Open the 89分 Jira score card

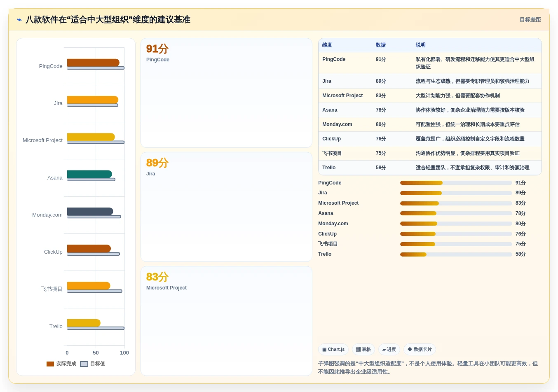click(x=226, y=207)
